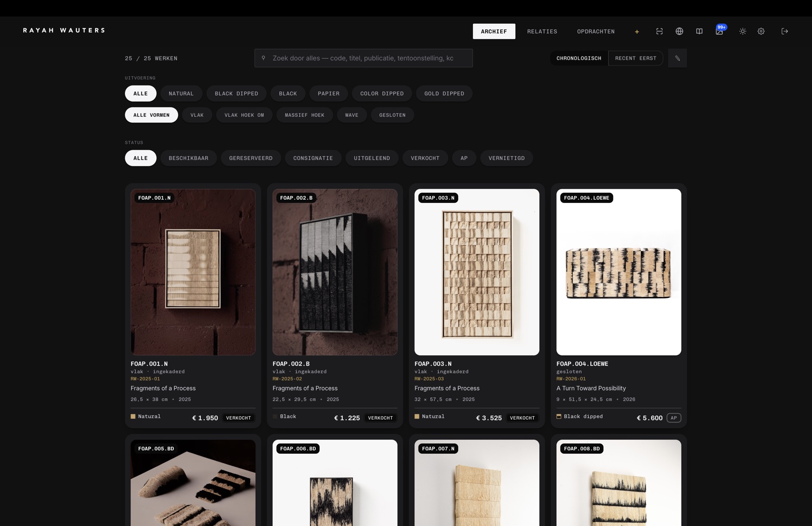Click the Natural color swatch on FOAP.003.N
The image size is (812, 526).
(417, 416)
